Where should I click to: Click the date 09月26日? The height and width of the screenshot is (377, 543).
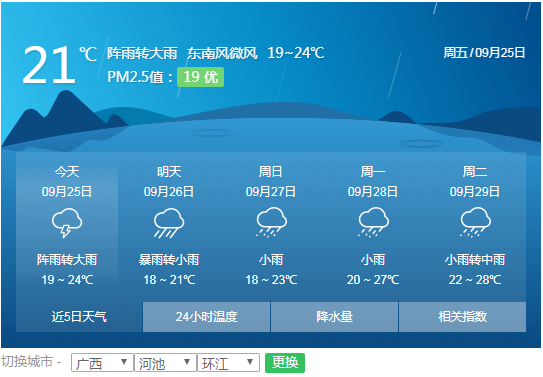(169, 191)
